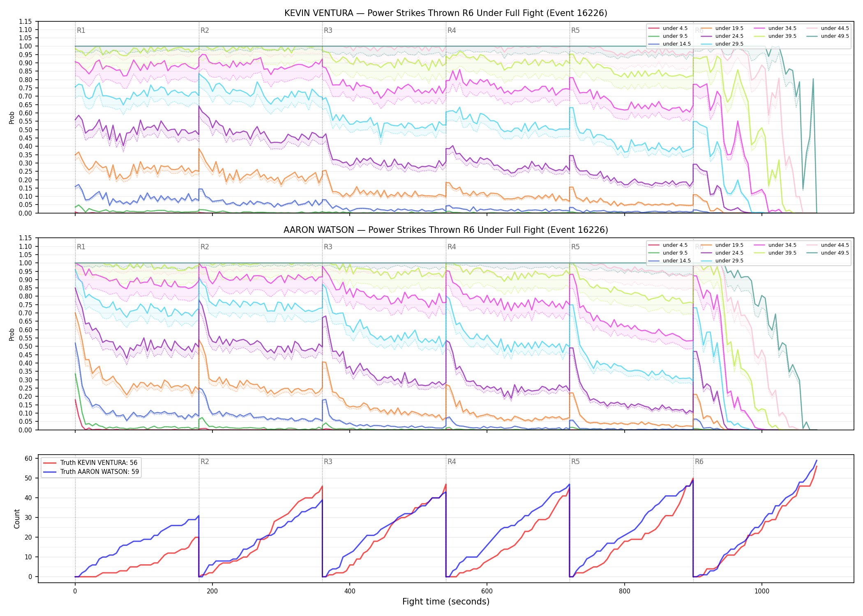Click the R5 marker in Kevin Ventura chart

pyautogui.click(x=575, y=30)
